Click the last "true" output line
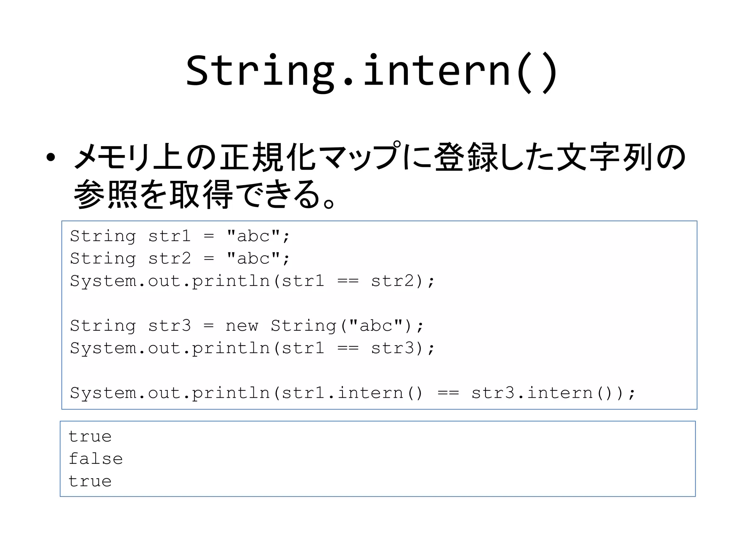 pos(90,481)
